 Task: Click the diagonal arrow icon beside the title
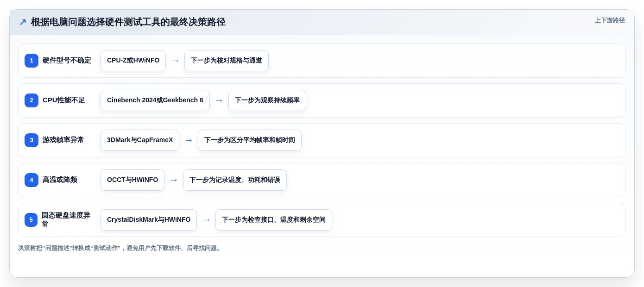23,22
